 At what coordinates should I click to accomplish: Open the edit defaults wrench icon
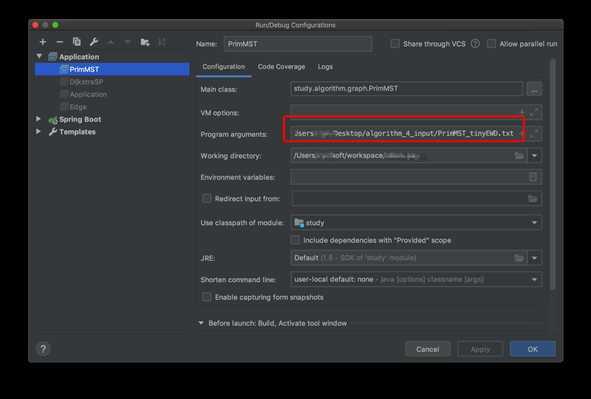93,42
